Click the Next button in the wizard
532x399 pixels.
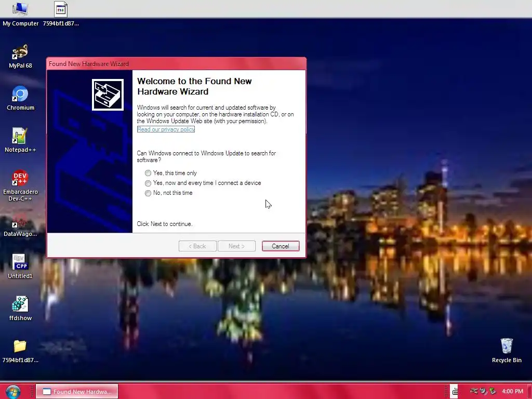pyautogui.click(x=236, y=246)
